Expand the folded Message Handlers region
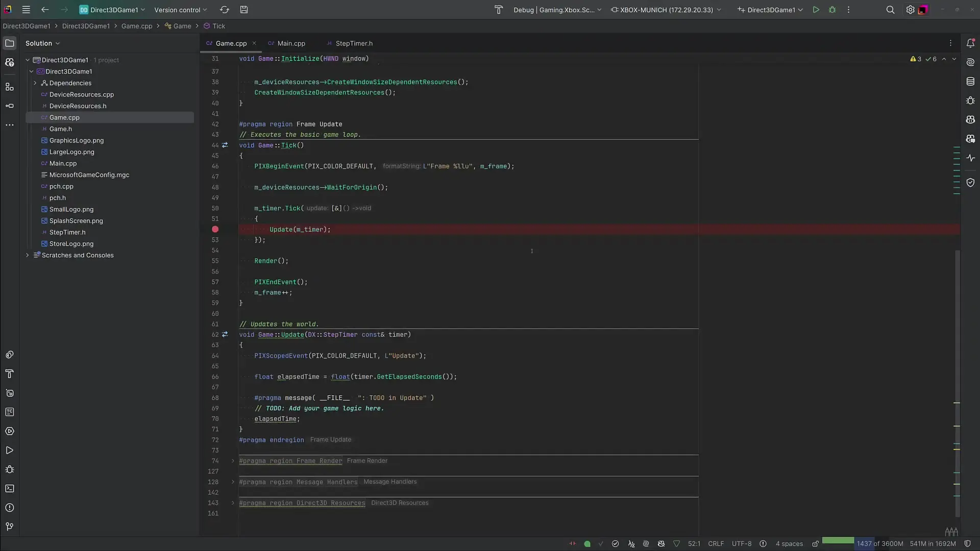Viewport: 980px width, 551px height. pos(233,482)
